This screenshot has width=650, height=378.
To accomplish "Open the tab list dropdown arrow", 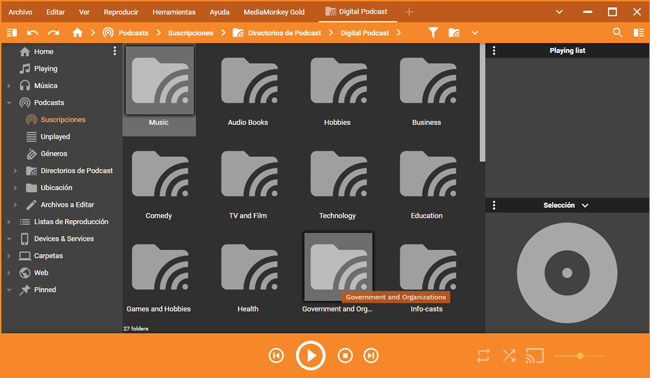I will pos(559,12).
